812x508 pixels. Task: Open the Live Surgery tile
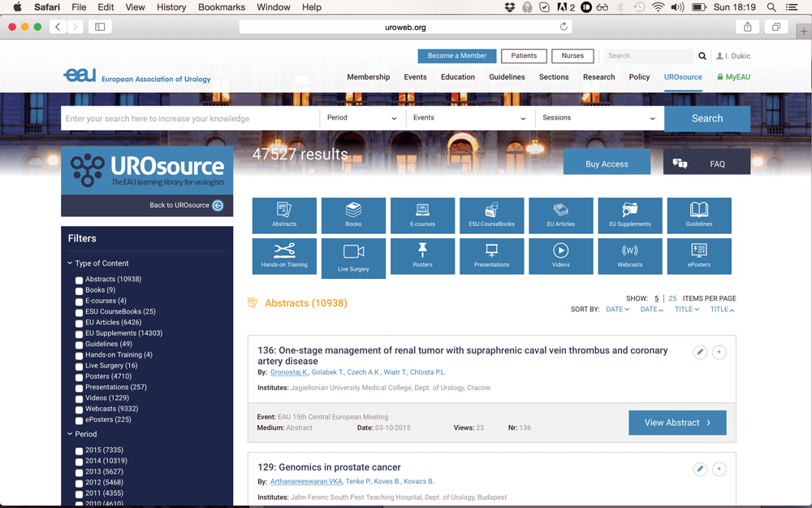tap(353, 258)
